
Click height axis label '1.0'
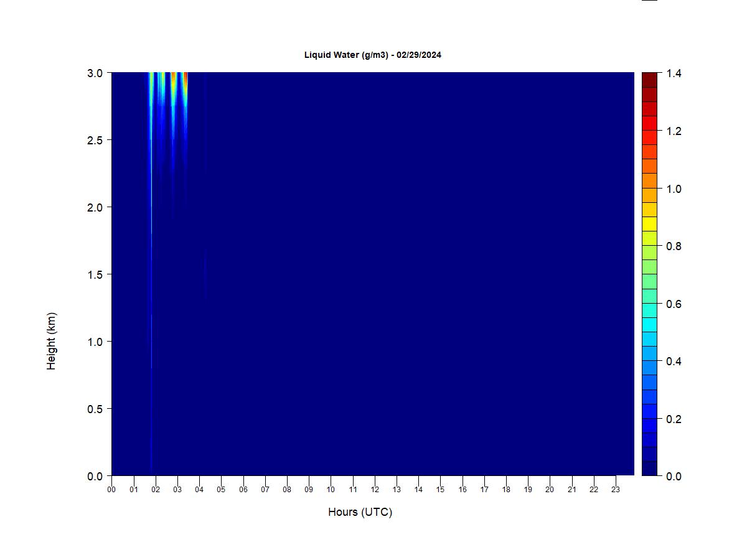tap(95, 342)
